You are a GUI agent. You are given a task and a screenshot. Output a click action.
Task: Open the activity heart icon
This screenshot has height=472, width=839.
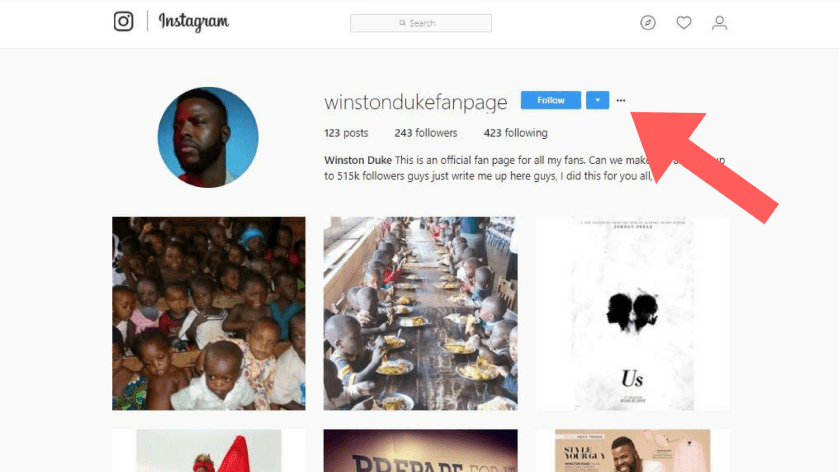(x=683, y=22)
